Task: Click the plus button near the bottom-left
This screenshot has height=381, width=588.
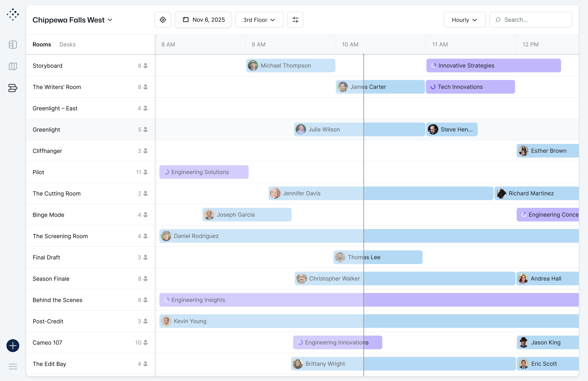Action: 13,346
